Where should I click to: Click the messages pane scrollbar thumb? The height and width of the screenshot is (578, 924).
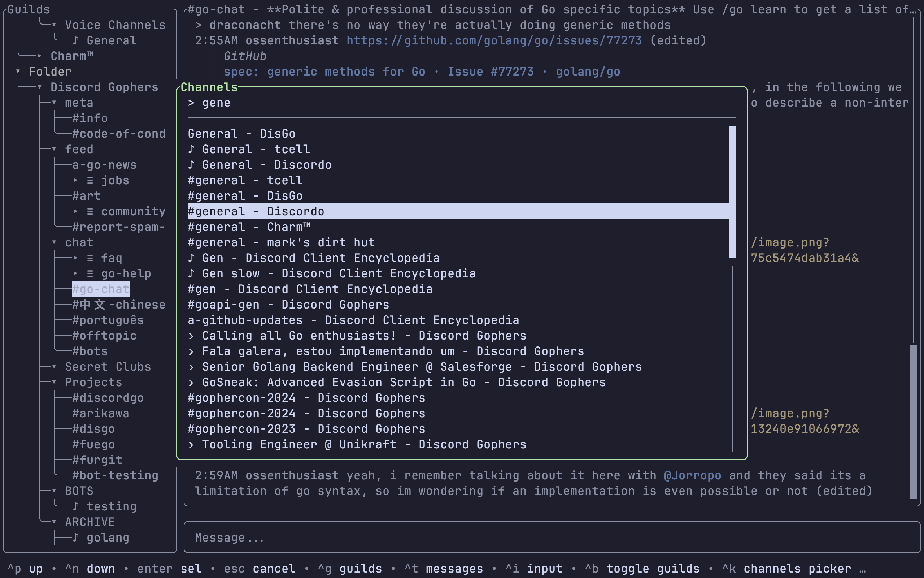pyautogui.click(x=913, y=422)
